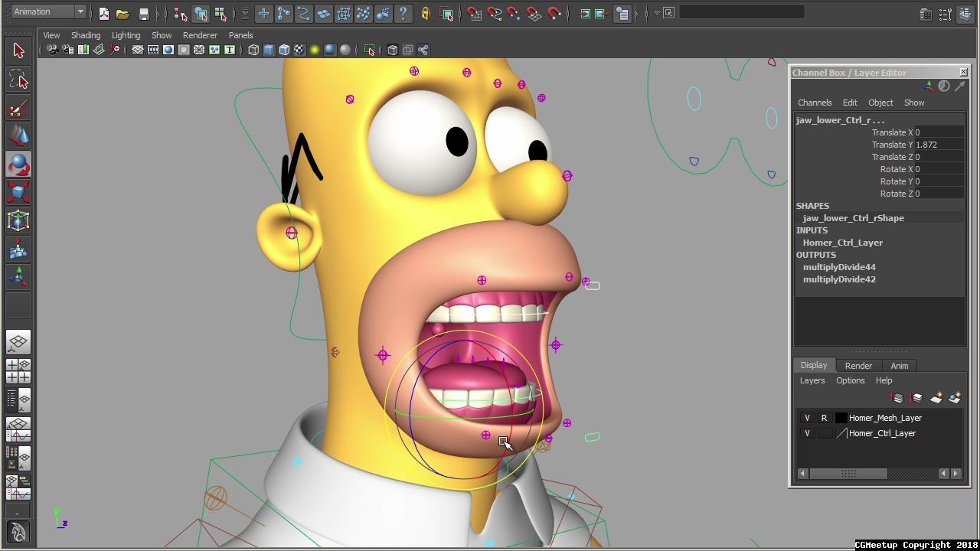Expand the selection mask menu arrow

(245, 14)
